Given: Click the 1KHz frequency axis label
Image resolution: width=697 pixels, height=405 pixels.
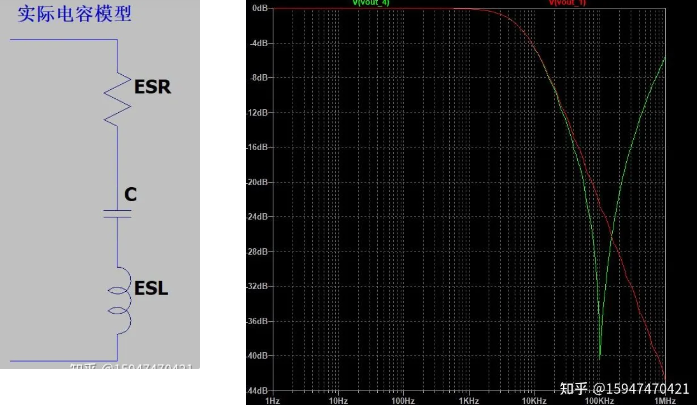Looking at the screenshot, I should [x=469, y=401].
